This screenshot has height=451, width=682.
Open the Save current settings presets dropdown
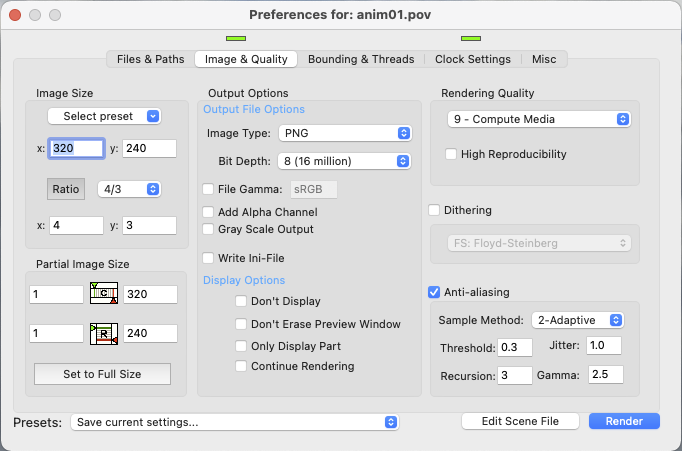tap(234, 422)
